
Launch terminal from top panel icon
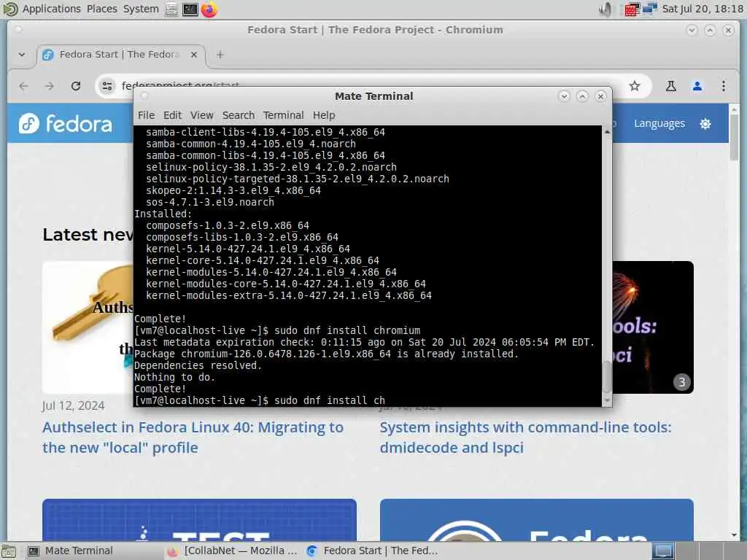pos(190,9)
